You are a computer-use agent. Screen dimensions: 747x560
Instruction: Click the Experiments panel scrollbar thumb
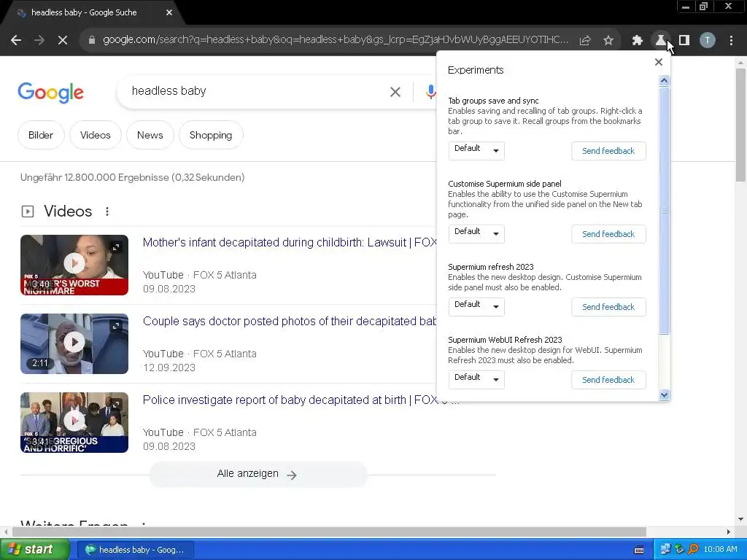point(664,211)
